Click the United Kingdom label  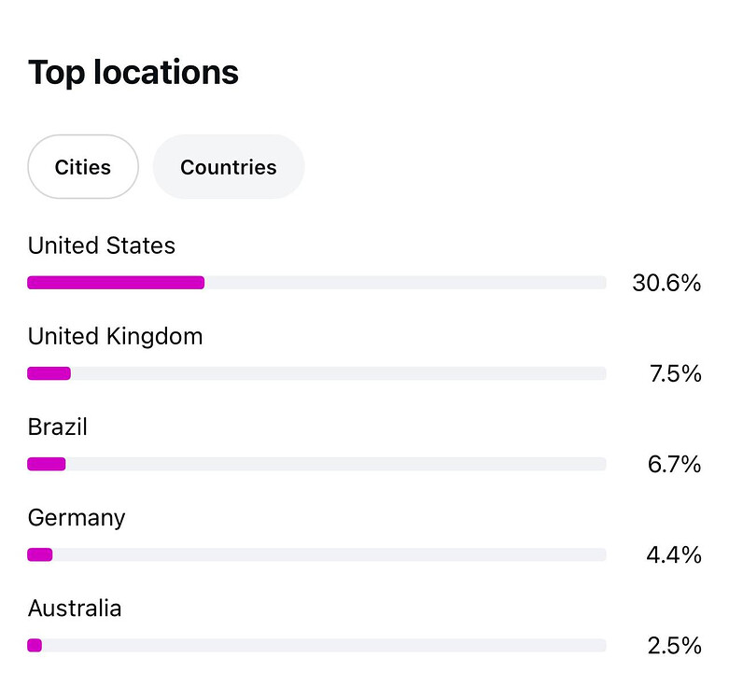click(115, 336)
